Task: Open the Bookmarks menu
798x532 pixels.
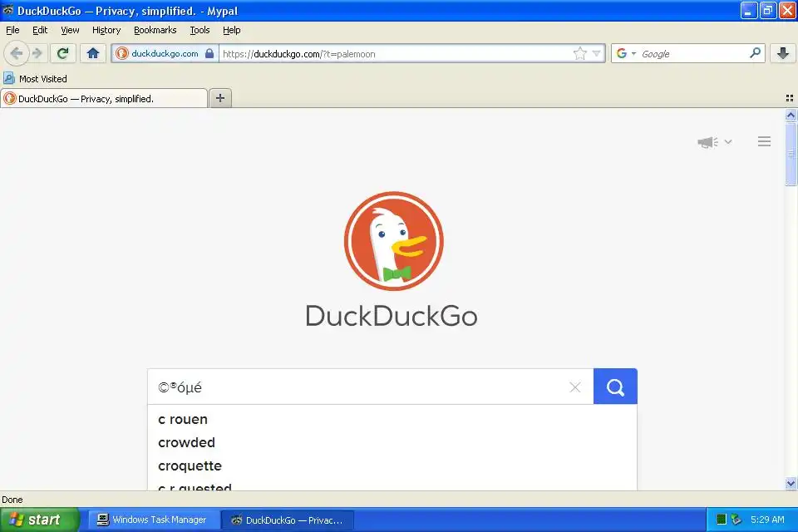Action: coord(155,30)
